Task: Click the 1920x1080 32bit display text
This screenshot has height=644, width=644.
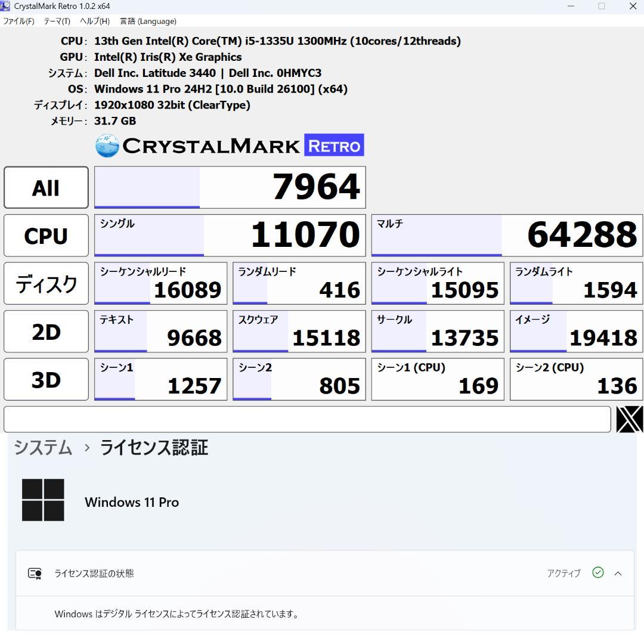Action: tap(172, 105)
